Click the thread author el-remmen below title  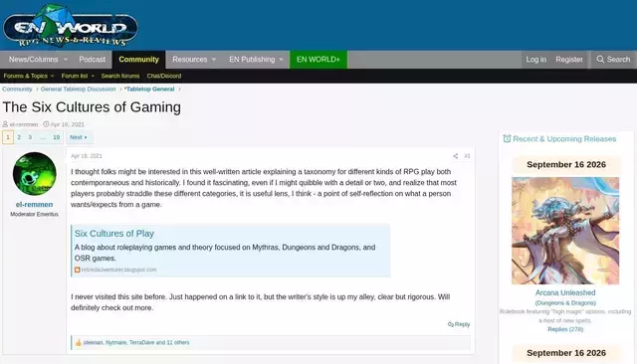(x=24, y=124)
